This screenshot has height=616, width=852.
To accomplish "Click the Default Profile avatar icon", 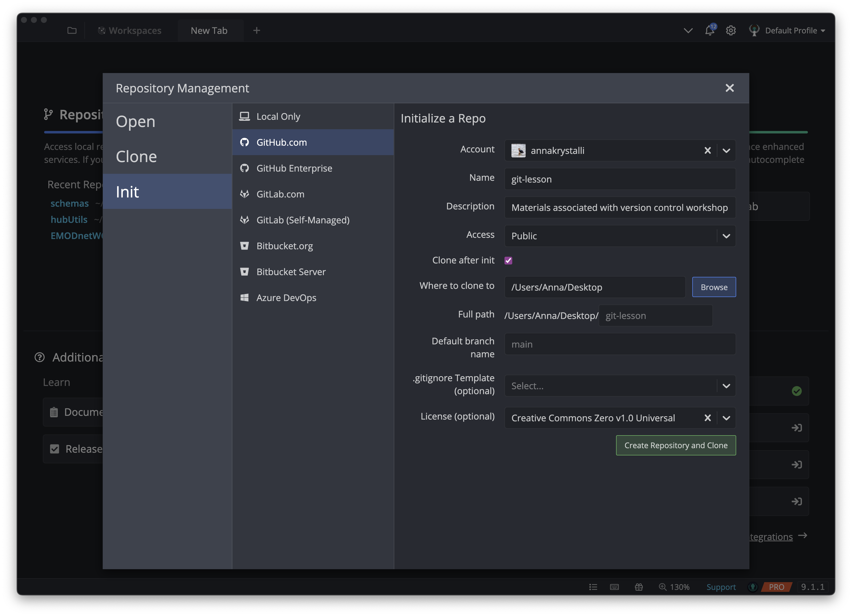I will coord(754,30).
